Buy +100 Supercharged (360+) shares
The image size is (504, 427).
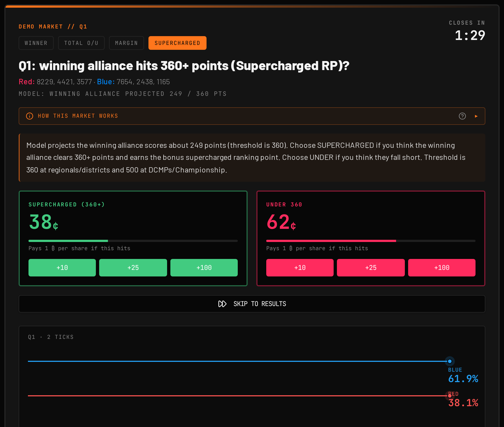point(204,268)
